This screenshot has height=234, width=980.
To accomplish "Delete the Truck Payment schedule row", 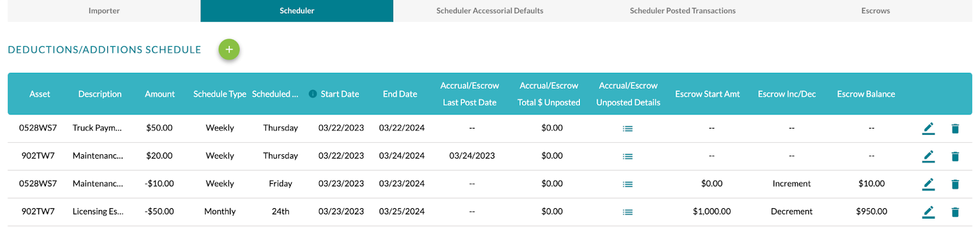I will [955, 129].
